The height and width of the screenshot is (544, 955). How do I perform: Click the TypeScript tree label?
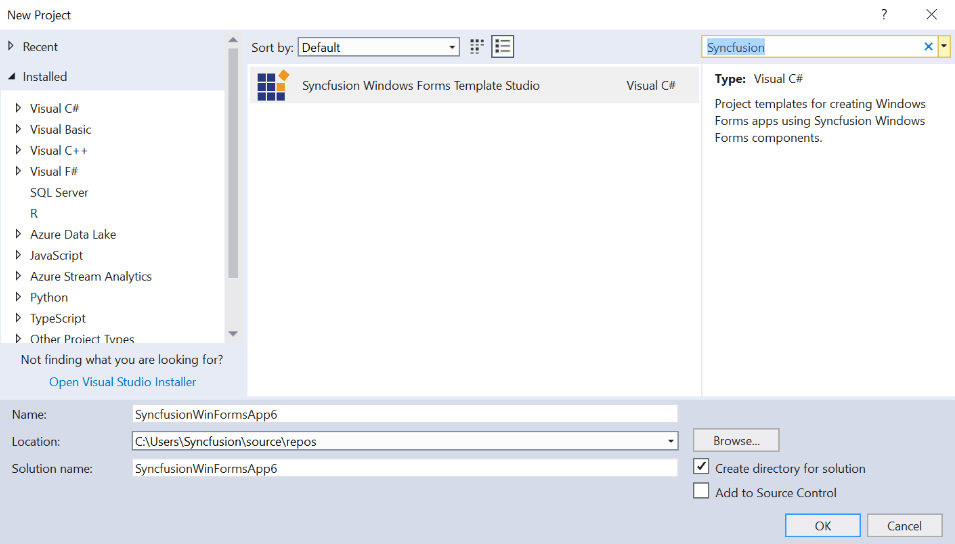pos(58,318)
